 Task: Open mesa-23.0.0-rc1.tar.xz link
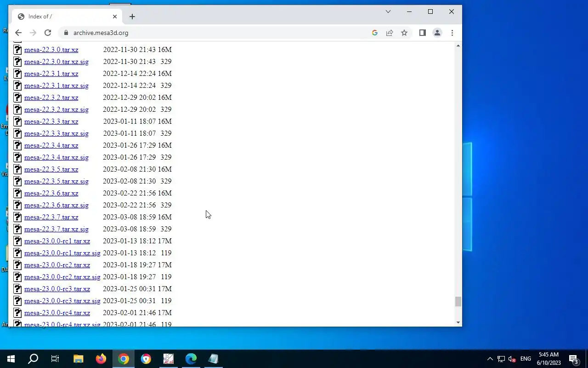(57, 241)
